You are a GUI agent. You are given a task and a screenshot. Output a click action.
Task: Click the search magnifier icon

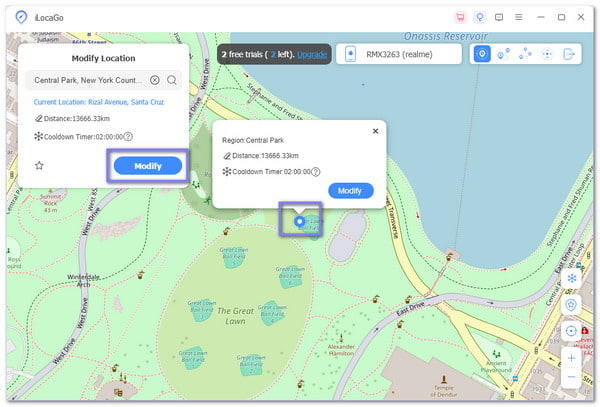point(172,80)
